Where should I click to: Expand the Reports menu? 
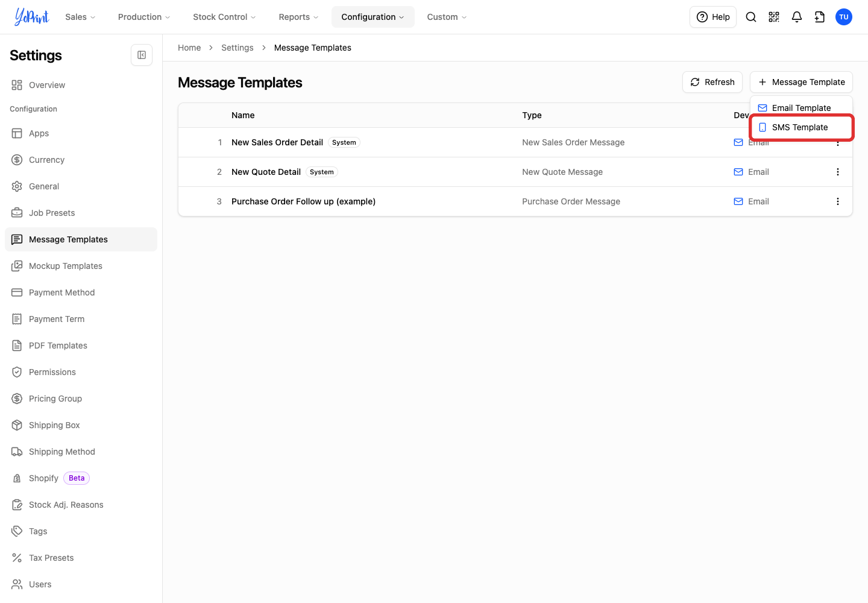(x=298, y=17)
